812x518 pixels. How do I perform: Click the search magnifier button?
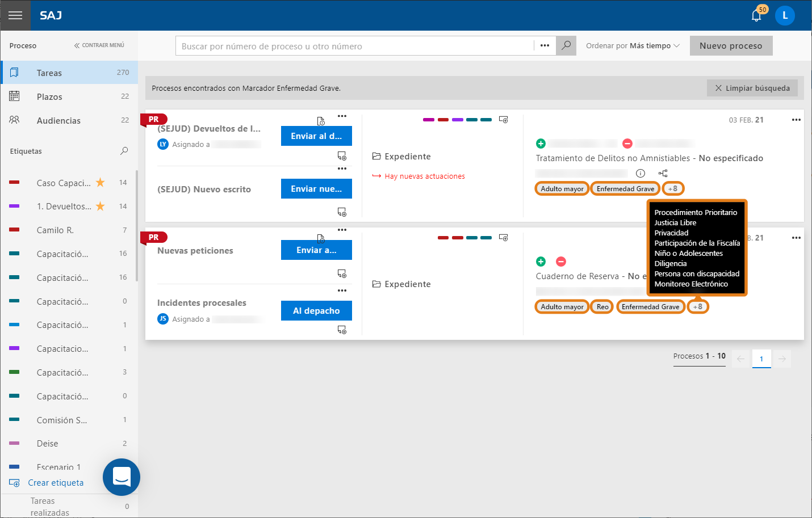pyautogui.click(x=566, y=46)
